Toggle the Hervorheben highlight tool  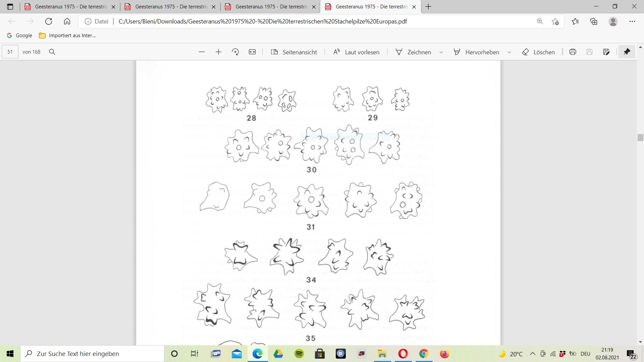[476, 52]
